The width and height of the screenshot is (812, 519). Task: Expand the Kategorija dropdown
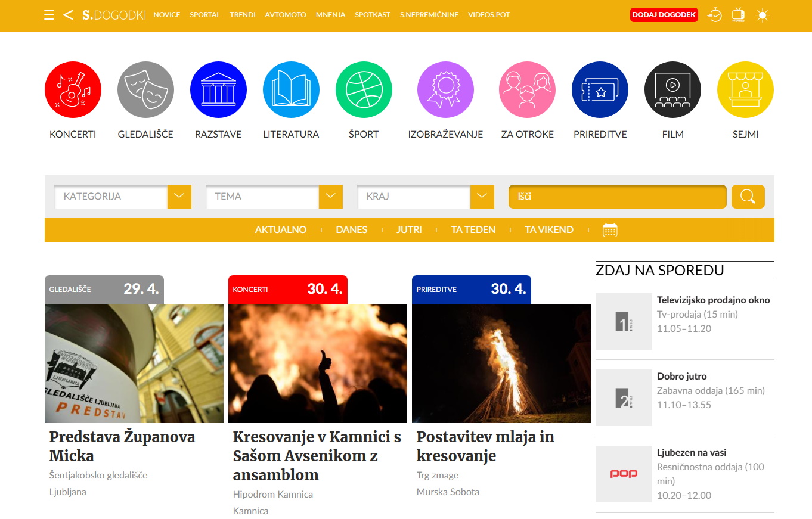pyautogui.click(x=179, y=197)
